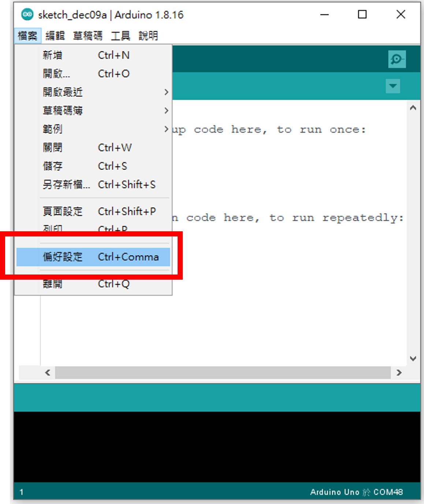Open the 工具 menu
The image size is (424, 504).
click(120, 36)
